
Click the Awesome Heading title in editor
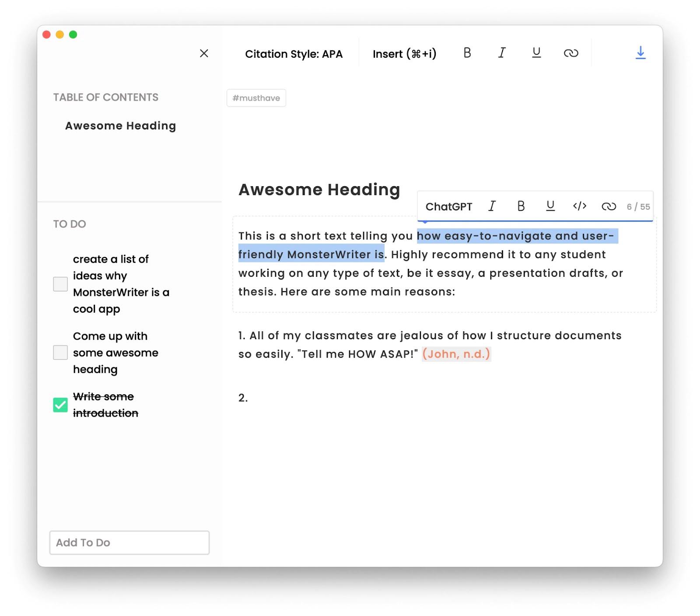[x=319, y=190]
